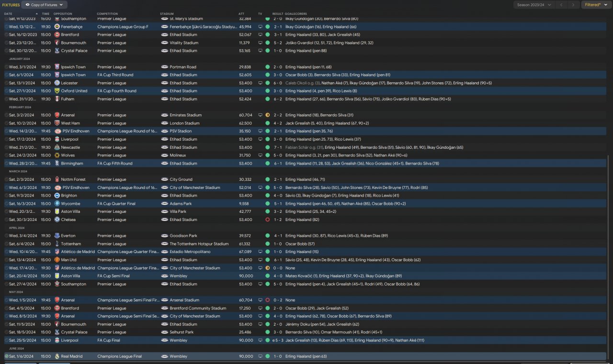The image size is (613, 364).
Task: Click the red loss indicator on Chelsea row
Action: click(x=267, y=220)
